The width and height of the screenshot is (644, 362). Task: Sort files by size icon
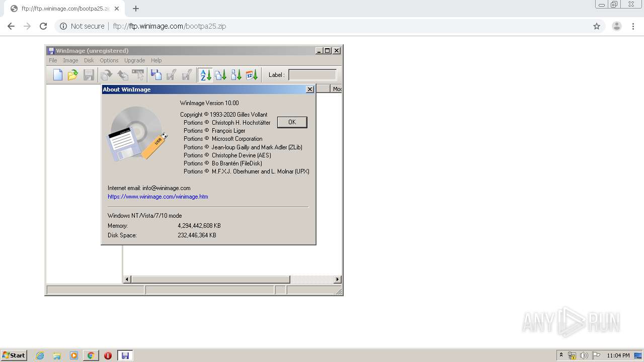pos(236,75)
